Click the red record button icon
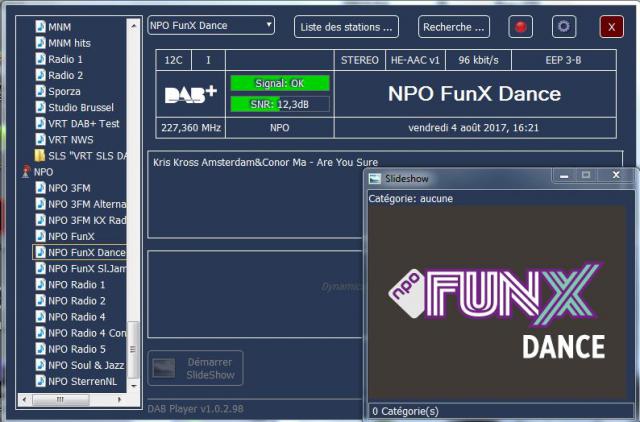Screen dimensions: 640x422 point(520,27)
